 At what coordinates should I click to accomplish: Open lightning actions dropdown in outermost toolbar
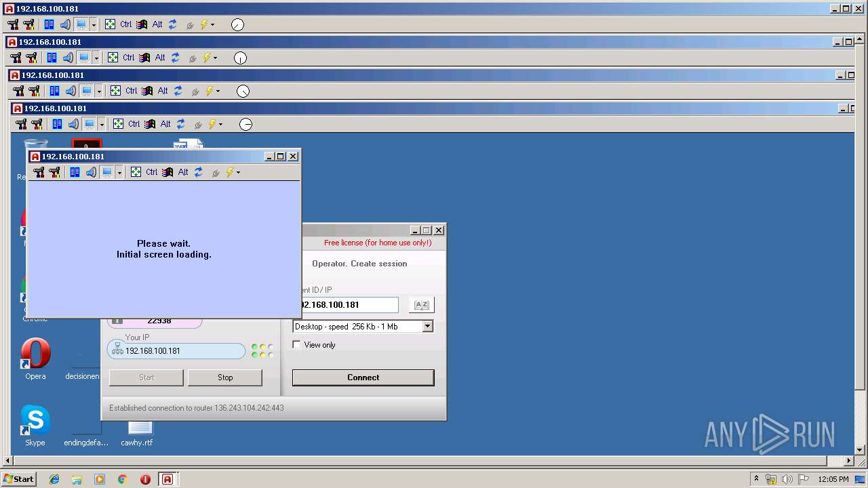[x=208, y=24]
